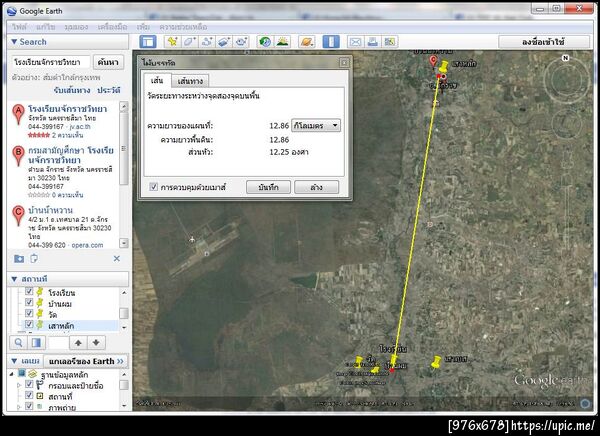Click the search results vertical scrollbar
This screenshot has width=600, height=436.
[x=124, y=175]
